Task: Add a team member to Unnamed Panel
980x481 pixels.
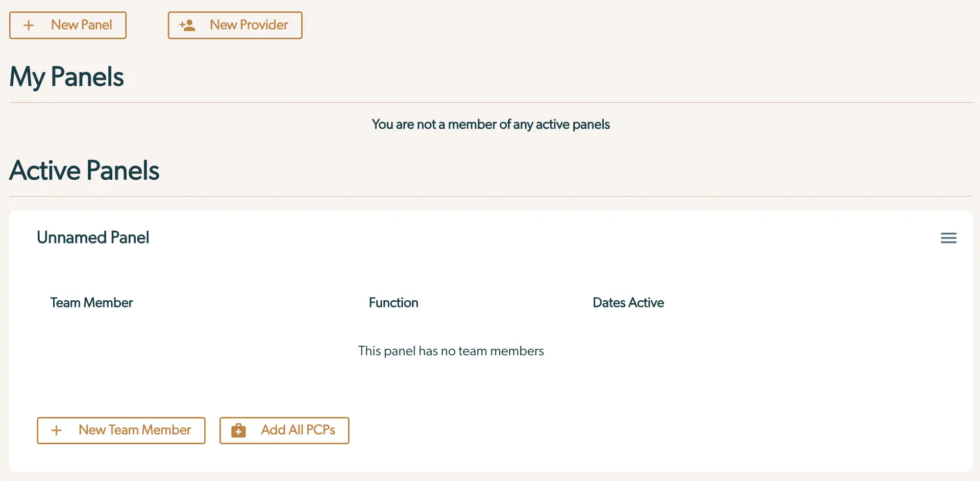Action: [x=121, y=430]
